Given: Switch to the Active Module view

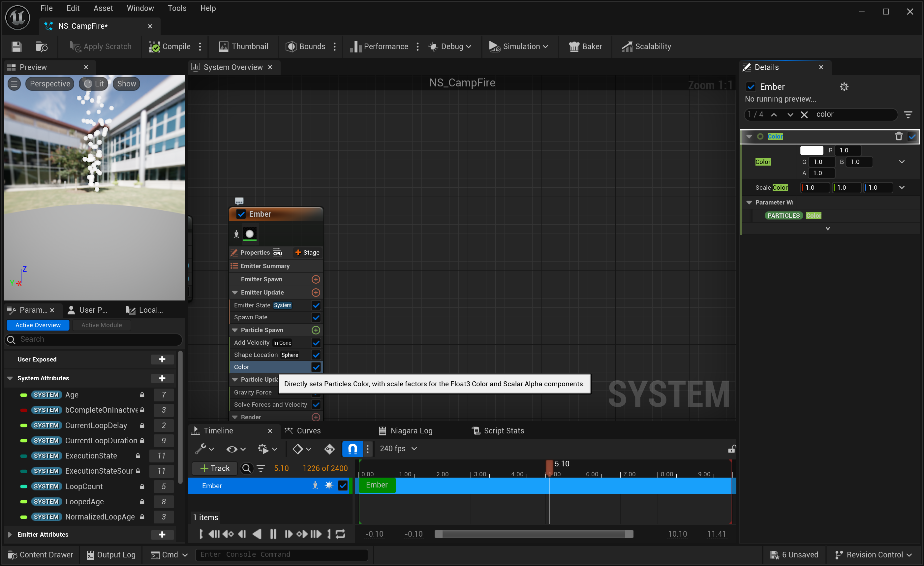Looking at the screenshot, I should (101, 325).
